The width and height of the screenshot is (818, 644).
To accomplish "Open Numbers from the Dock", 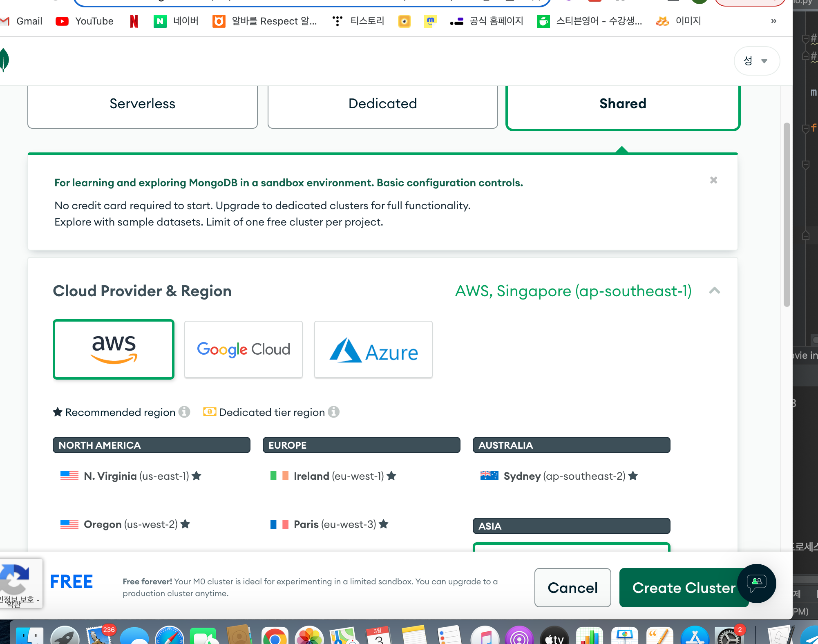I will point(589,635).
